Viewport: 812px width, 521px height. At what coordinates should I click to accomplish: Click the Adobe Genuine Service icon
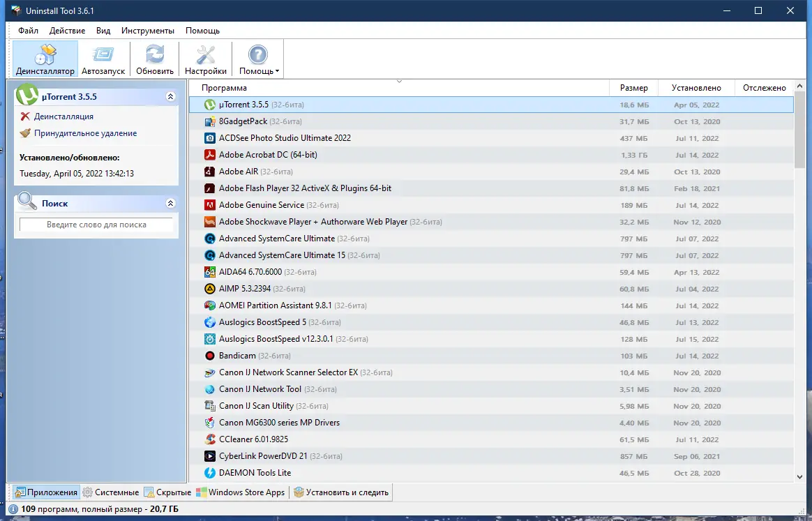(x=210, y=205)
